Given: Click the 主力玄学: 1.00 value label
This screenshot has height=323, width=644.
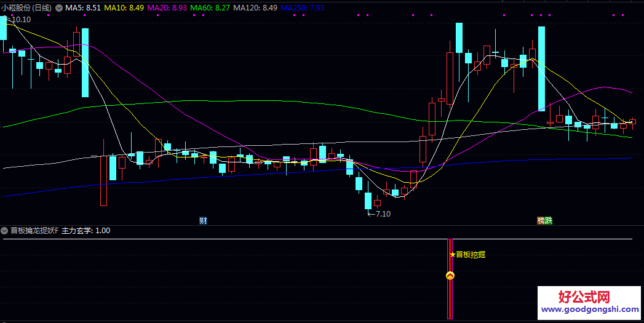Looking at the screenshot, I should coord(86,231).
